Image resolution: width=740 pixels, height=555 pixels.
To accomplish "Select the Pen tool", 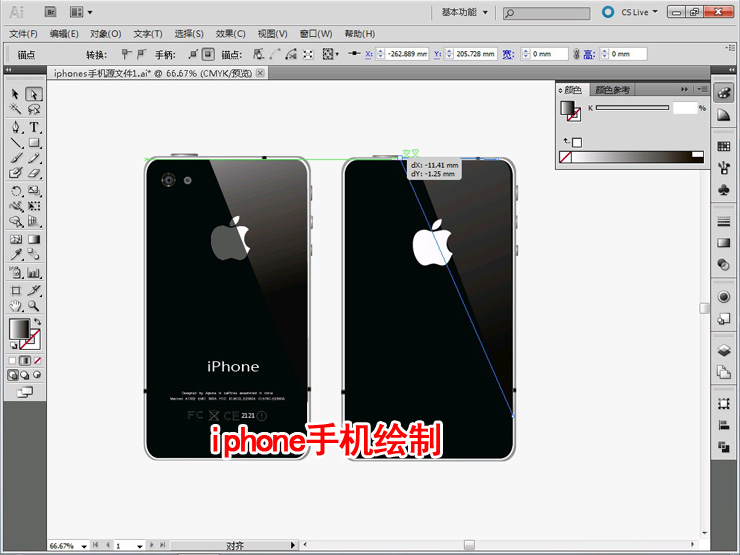I will (16, 127).
